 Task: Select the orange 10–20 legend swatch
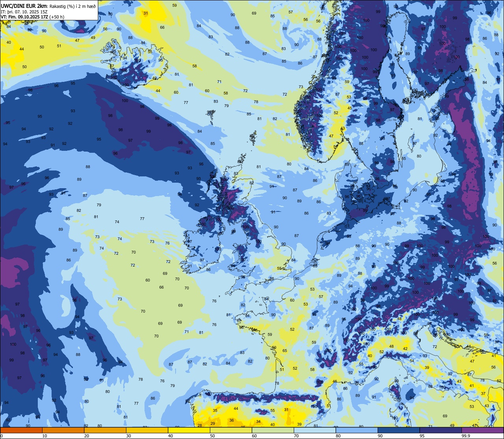pos(63,430)
